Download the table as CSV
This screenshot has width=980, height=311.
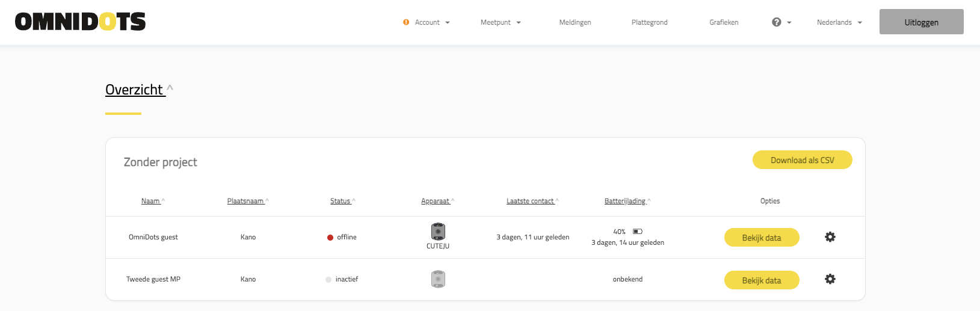pos(802,160)
